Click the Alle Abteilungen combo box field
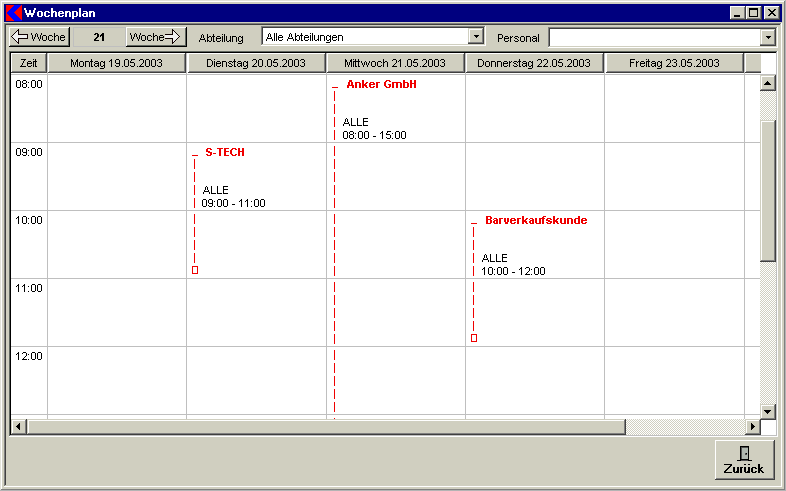Screen dimensions: 786x491 [365, 37]
